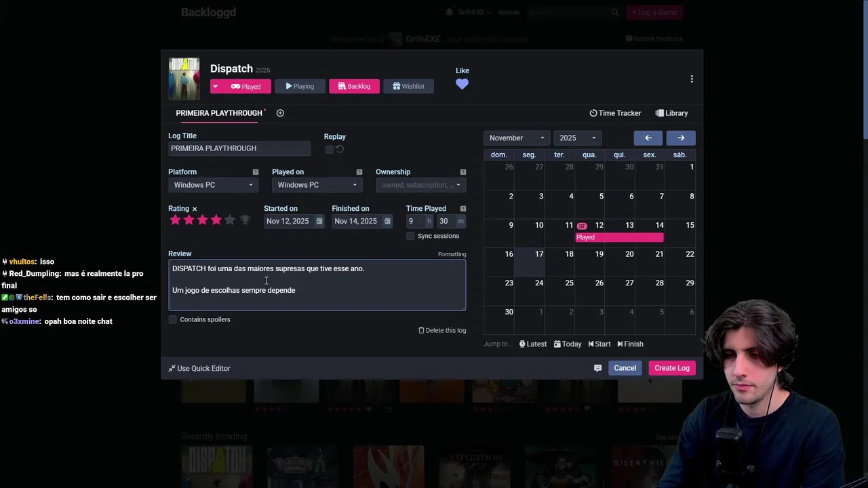Image resolution: width=868 pixels, height=488 pixels.
Task: Set rating to three stars
Action: (x=202, y=220)
